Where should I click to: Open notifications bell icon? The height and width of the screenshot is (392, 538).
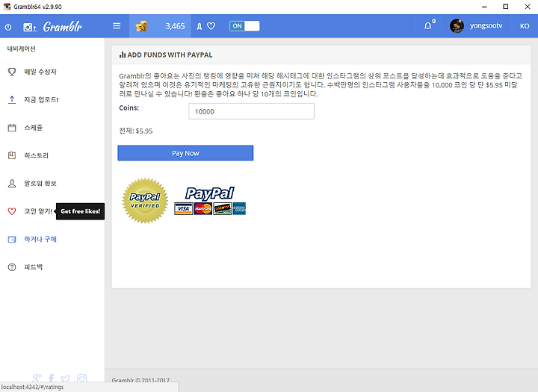[x=428, y=26]
